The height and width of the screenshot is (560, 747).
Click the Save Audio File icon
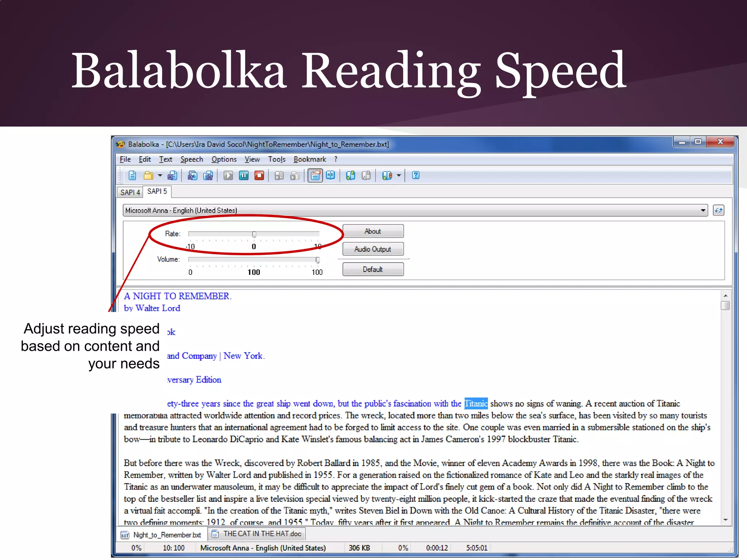(x=193, y=176)
